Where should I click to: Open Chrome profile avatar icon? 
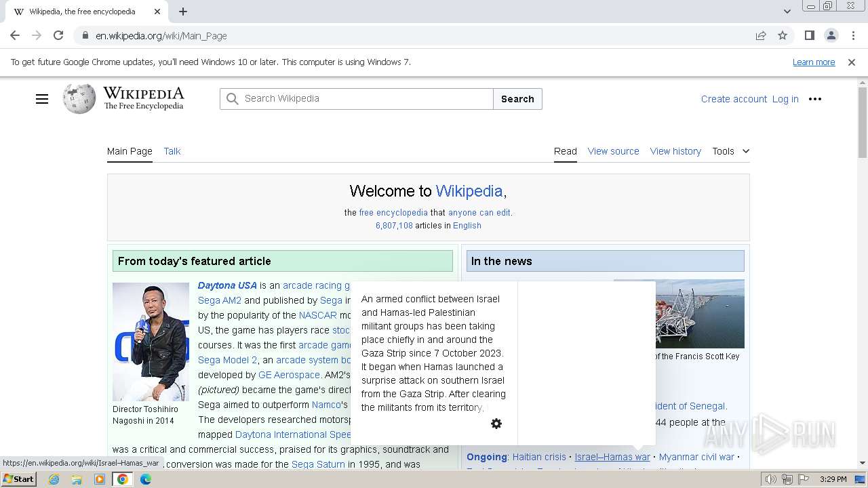[831, 35]
